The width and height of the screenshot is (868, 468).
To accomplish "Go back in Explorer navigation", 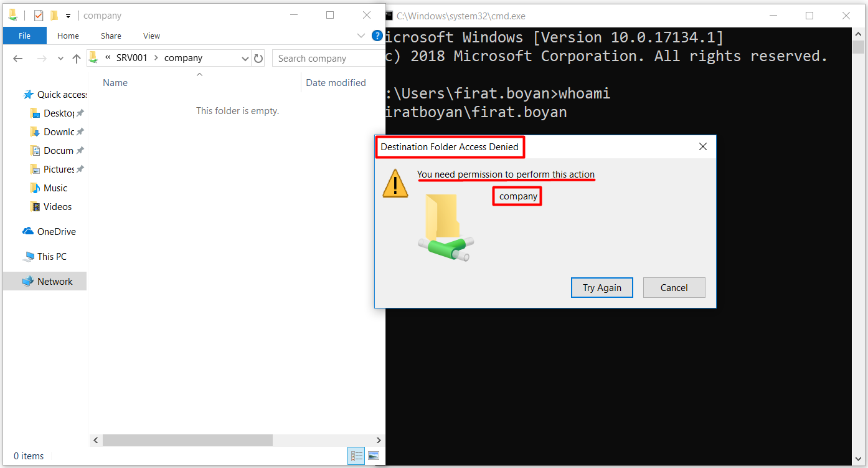I will coord(18,58).
